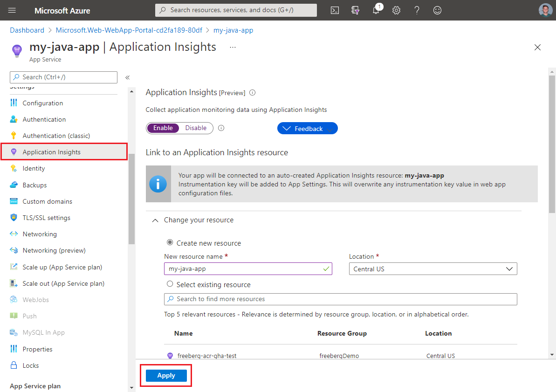
Task: Collapse the Change your resource section
Action: [x=155, y=220]
